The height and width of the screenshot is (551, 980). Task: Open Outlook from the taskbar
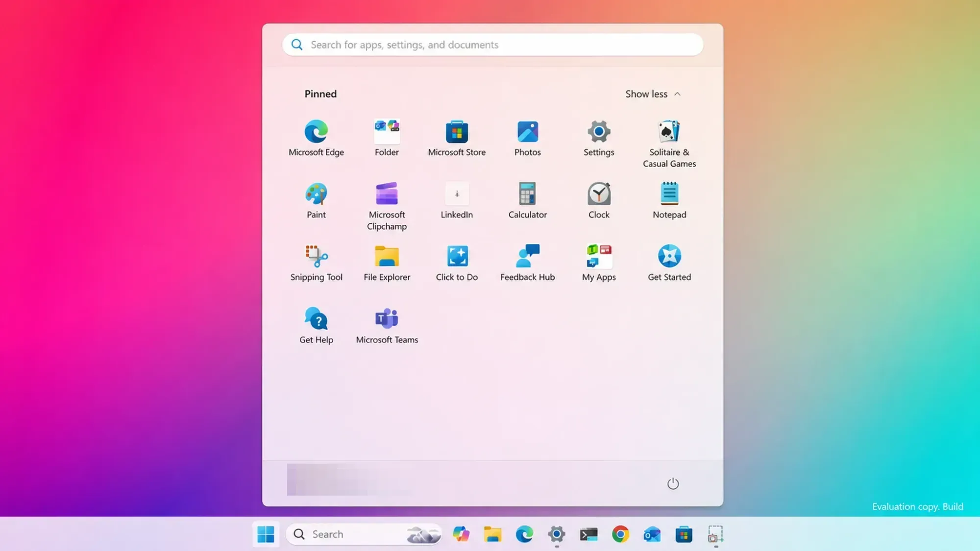pos(652,534)
